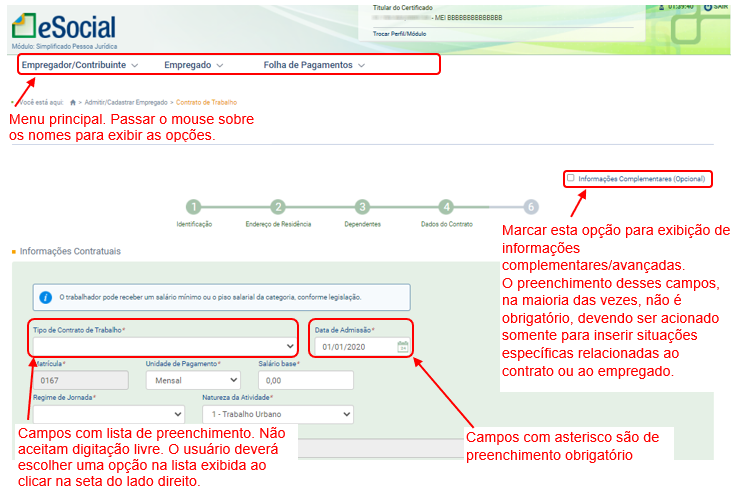Open the calendar icon in Data de Admissão

(x=403, y=346)
